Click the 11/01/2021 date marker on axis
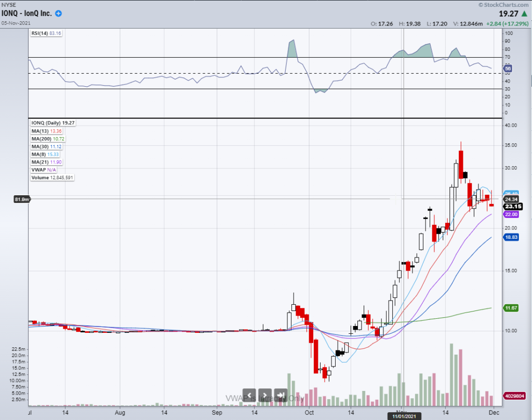This screenshot has height=420, width=532. coord(403,415)
